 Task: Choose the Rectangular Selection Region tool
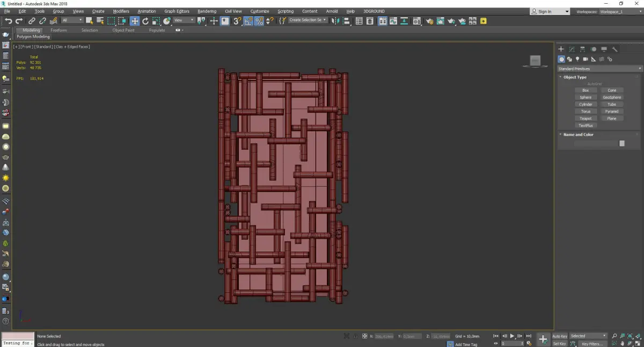[x=111, y=21]
